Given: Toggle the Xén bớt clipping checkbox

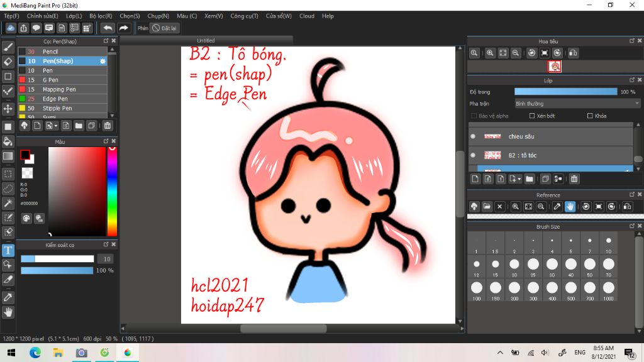Looking at the screenshot, I should (532, 116).
